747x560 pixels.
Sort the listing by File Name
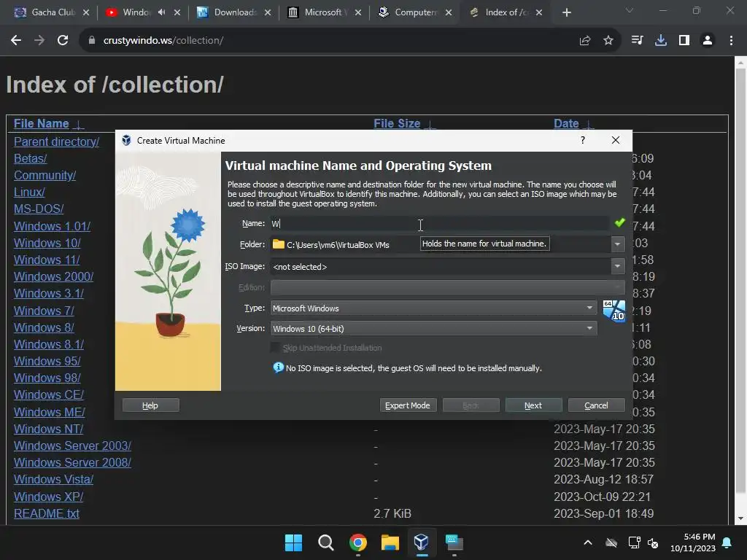41,124
